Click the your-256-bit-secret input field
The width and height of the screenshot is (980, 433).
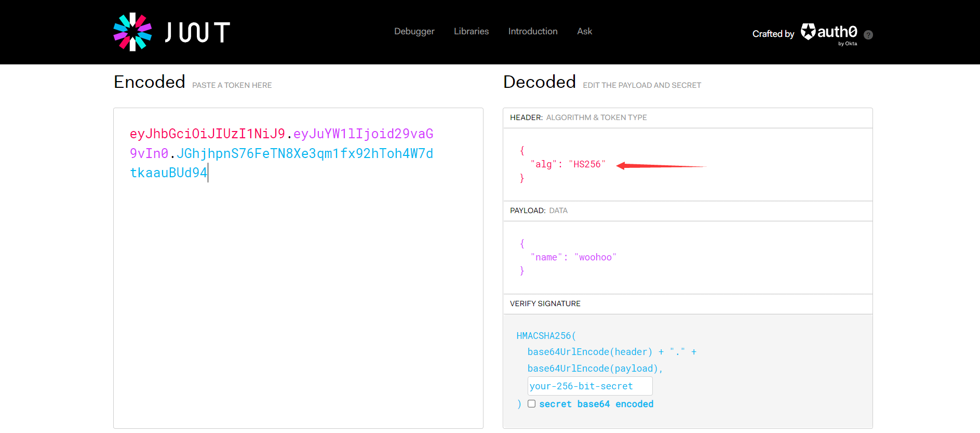point(590,386)
